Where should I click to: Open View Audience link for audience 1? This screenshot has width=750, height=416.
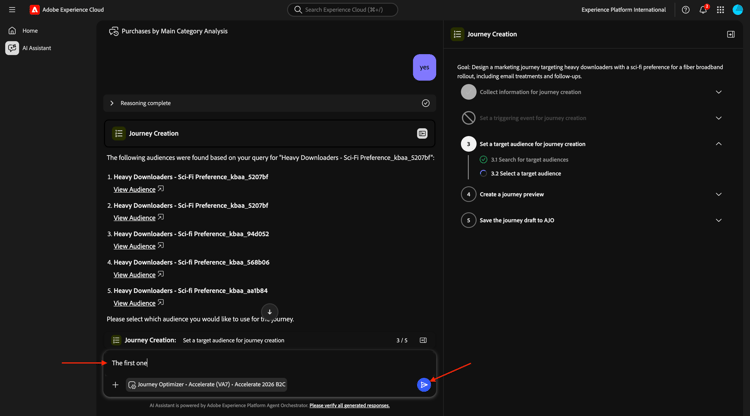click(134, 189)
